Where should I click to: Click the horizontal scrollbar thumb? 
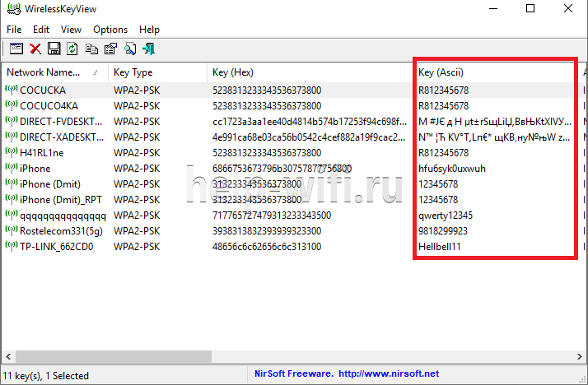coord(114,356)
